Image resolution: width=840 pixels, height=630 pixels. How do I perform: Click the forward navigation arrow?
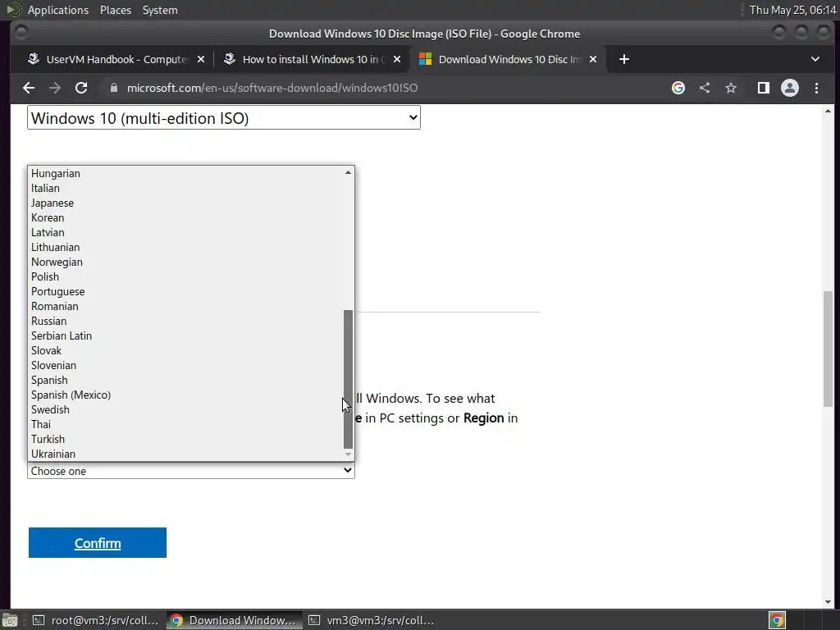(55, 88)
